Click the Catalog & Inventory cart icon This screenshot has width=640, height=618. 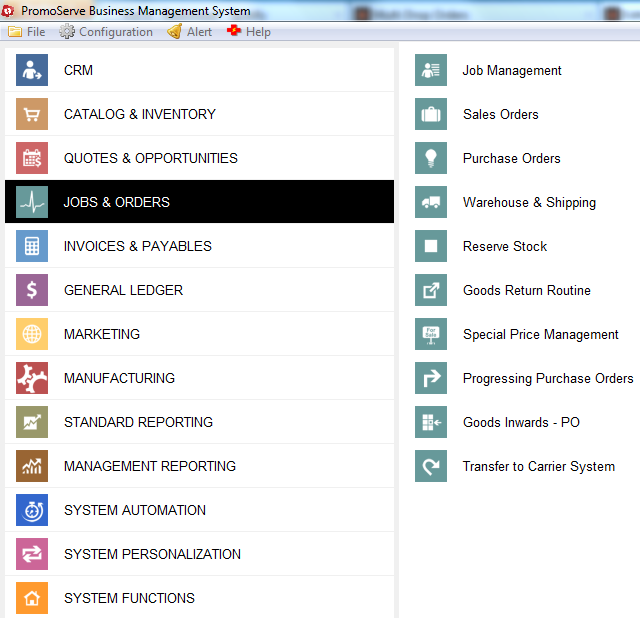point(32,114)
